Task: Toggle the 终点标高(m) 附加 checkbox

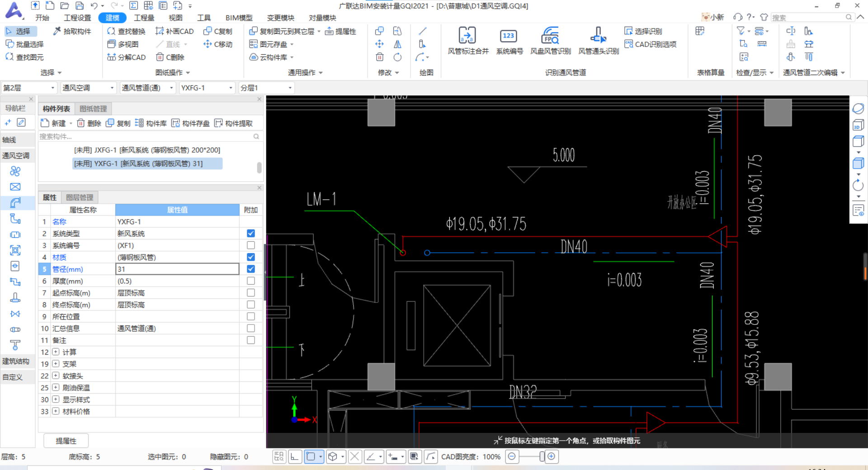Action: 251,305
